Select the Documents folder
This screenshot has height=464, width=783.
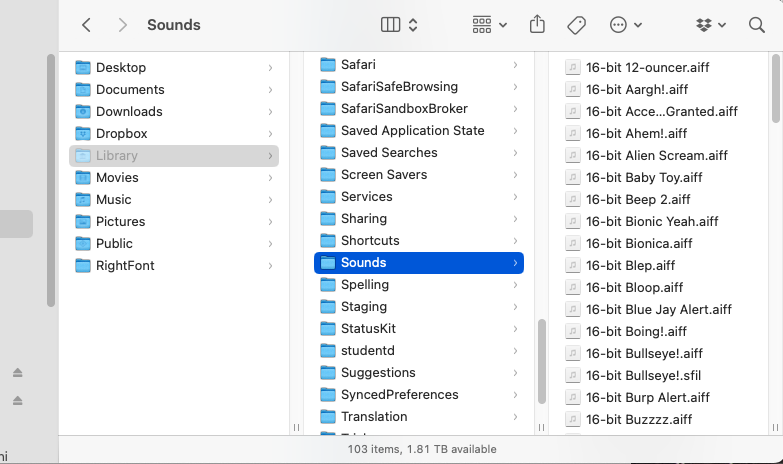point(174,89)
